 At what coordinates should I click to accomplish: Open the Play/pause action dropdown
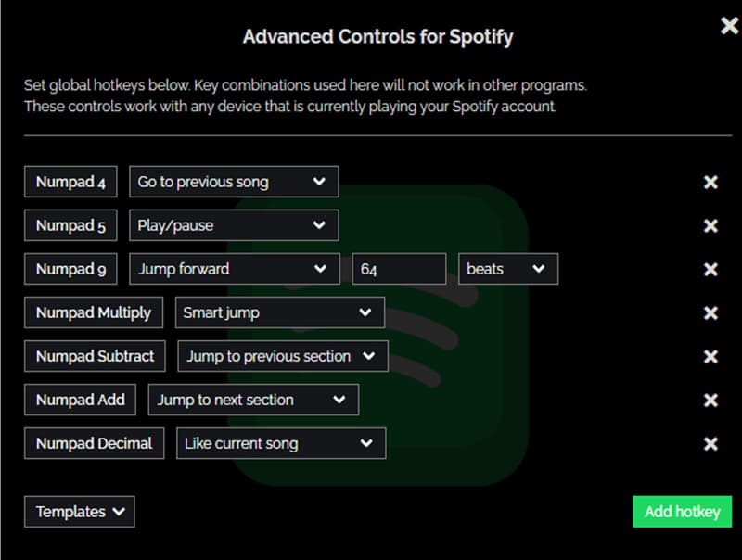click(234, 225)
